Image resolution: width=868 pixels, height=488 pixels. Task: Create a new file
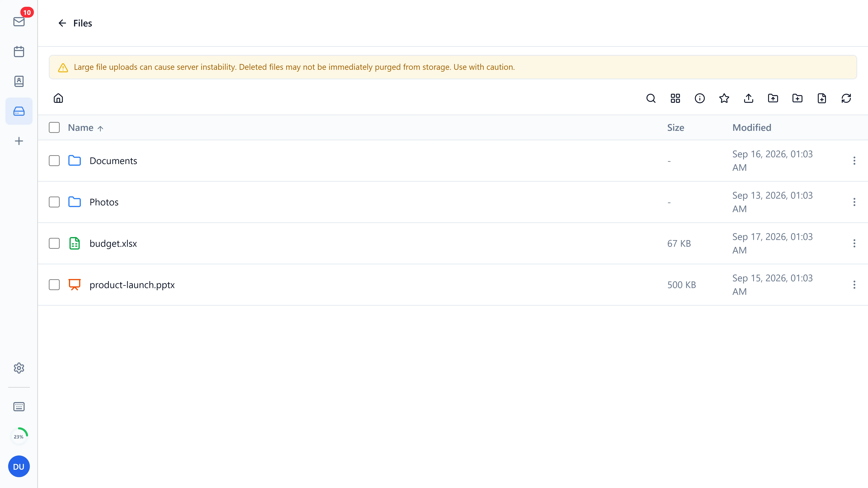[x=822, y=98]
